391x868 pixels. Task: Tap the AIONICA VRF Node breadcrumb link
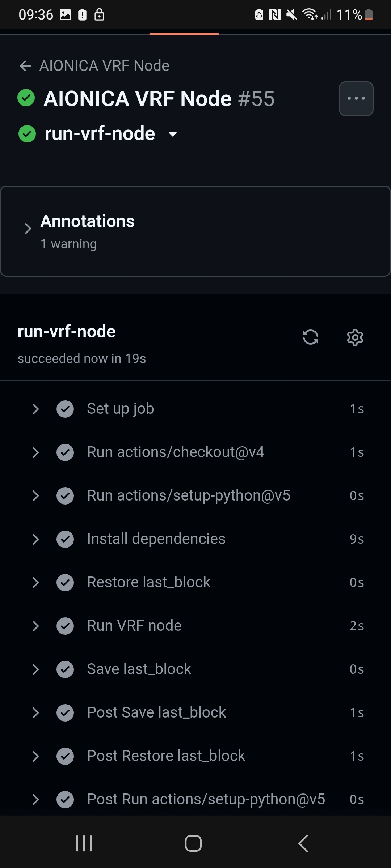pyautogui.click(x=104, y=66)
